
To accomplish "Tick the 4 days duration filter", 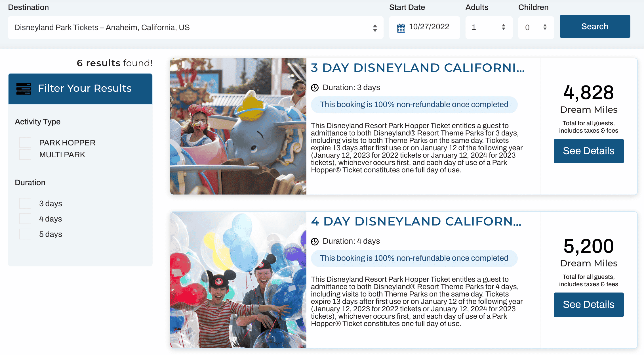I will tap(25, 219).
